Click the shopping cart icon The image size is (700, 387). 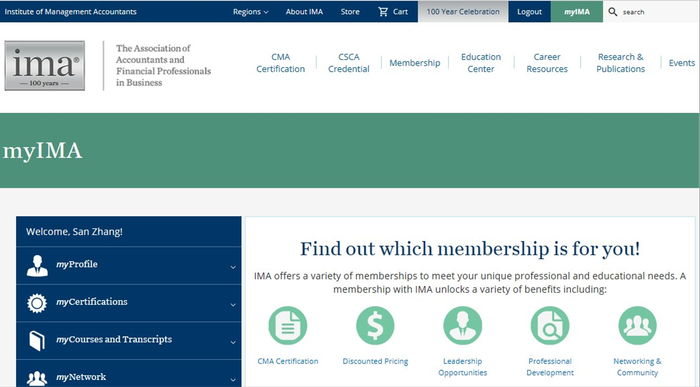pos(383,12)
